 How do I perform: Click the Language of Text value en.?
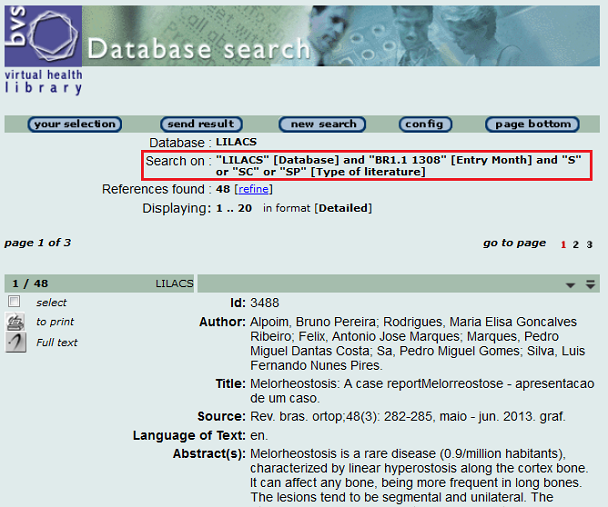[259, 436]
